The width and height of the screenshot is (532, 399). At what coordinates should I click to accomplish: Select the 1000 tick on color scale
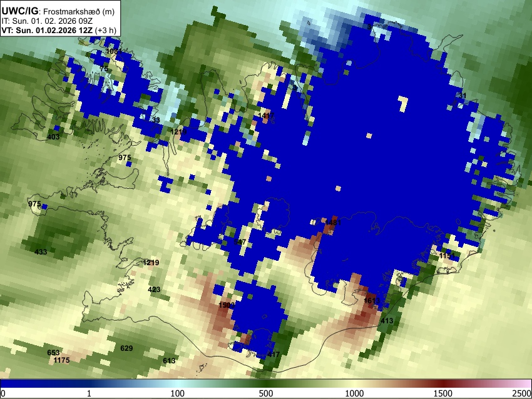click(354, 393)
